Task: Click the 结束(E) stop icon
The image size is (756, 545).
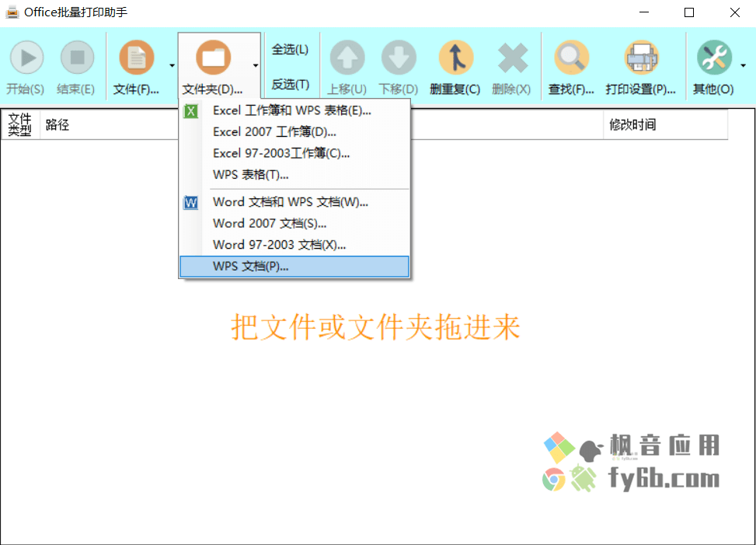Action: [77, 58]
